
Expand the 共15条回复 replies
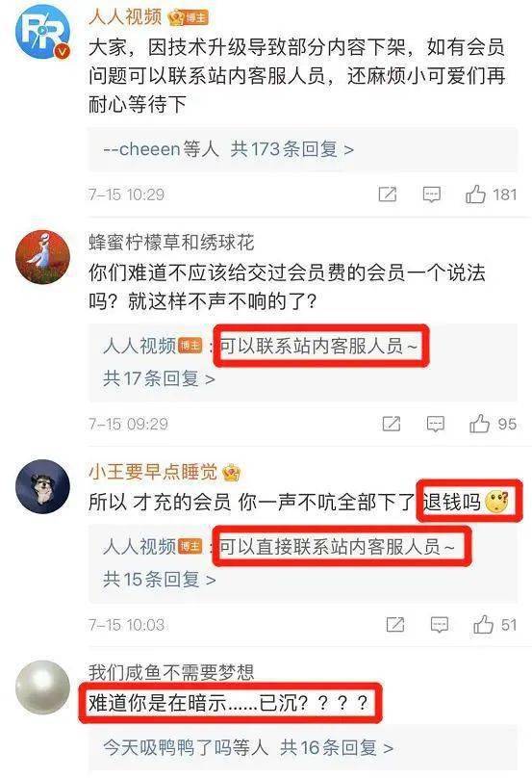[159, 580]
